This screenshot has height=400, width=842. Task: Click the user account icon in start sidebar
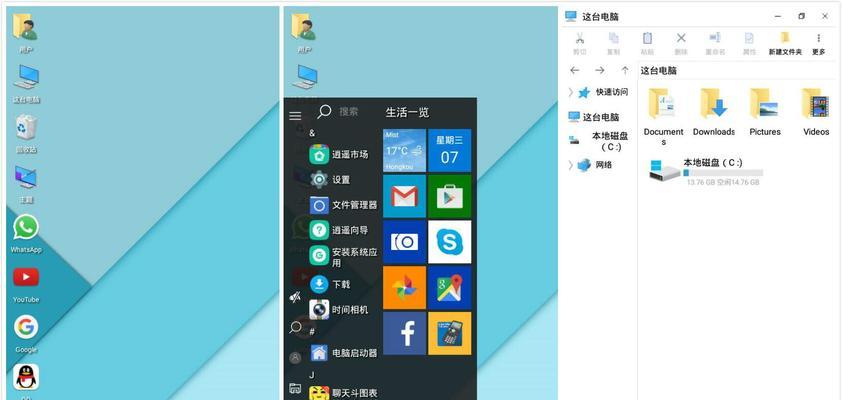(x=295, y=358)
